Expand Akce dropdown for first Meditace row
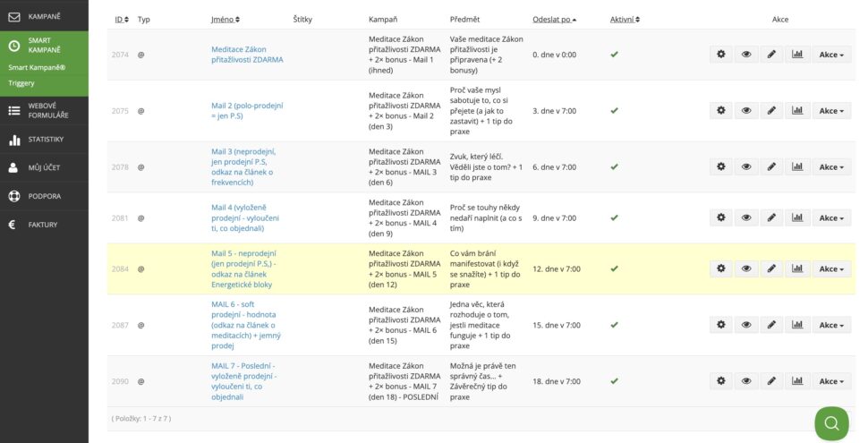 click(x=831, y=55)
